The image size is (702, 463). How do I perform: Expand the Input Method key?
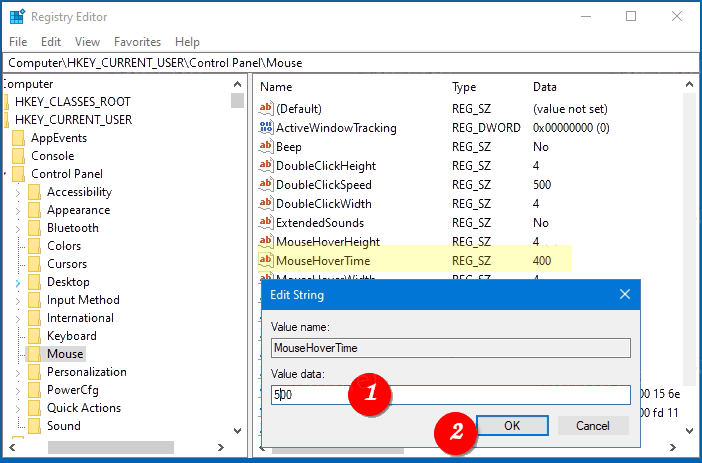17,301
